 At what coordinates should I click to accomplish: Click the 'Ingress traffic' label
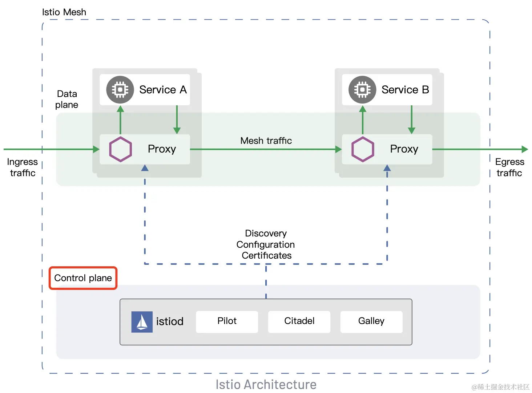23,167
